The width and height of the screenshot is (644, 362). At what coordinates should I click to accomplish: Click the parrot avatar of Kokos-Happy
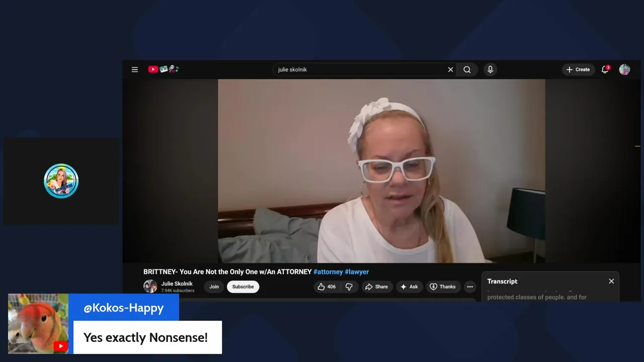coord(38,324)
